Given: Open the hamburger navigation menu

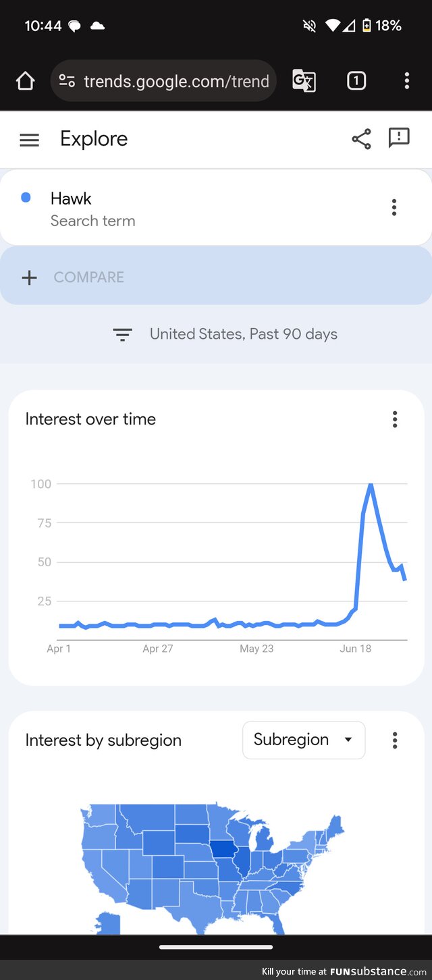Looking at the screenshot, I should (29, 140).
